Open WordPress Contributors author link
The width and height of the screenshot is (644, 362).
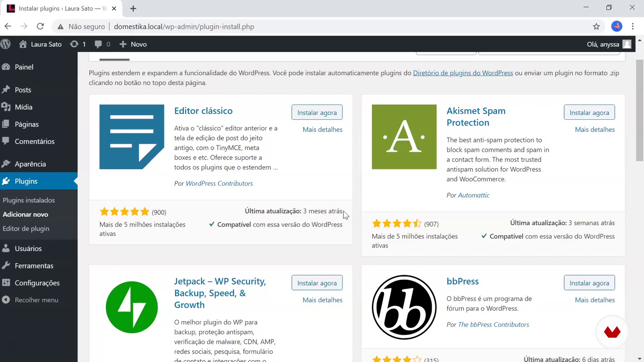click(x=219, y=183)
